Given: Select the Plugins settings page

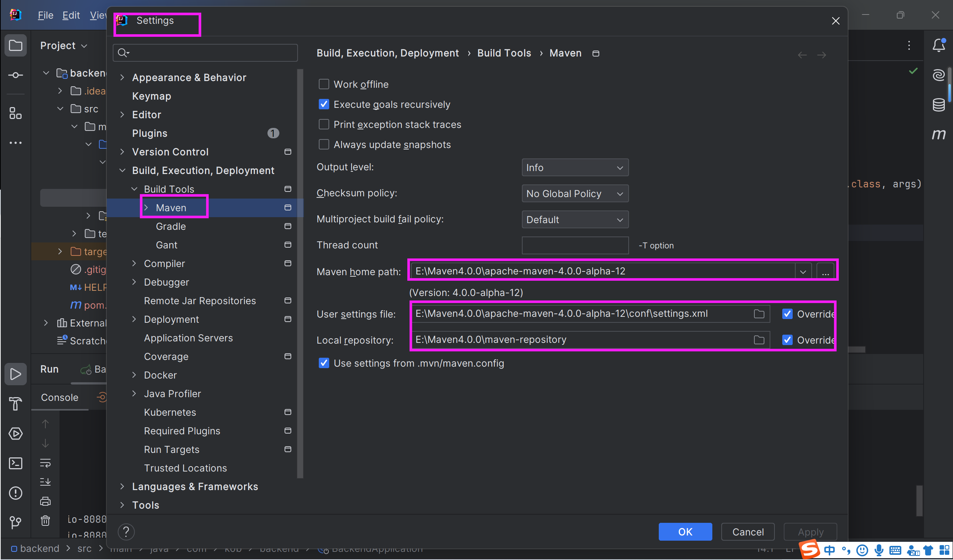Looking at the screenshot, I should [x=150, y=133].
